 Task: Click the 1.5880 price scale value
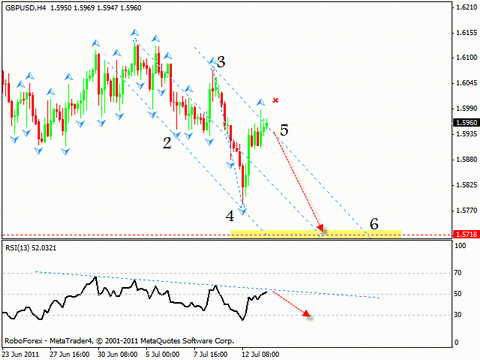467,159
